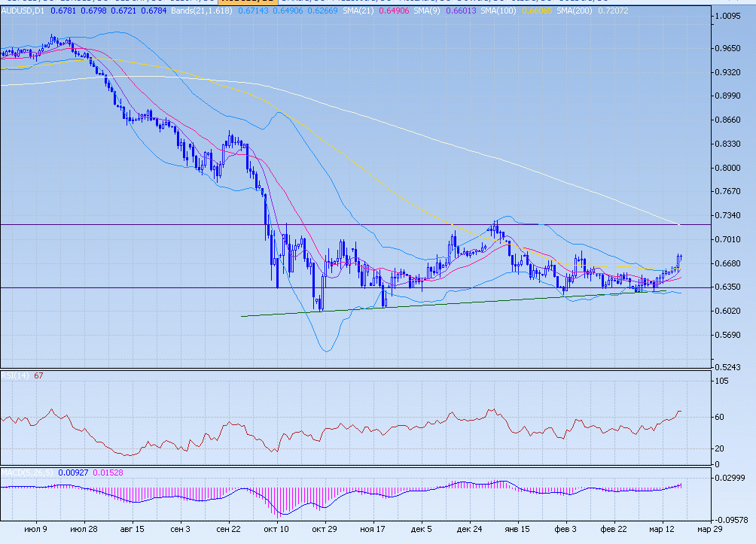
Task: Click the дек 24 date on time axis
Action: pos(469,529)
